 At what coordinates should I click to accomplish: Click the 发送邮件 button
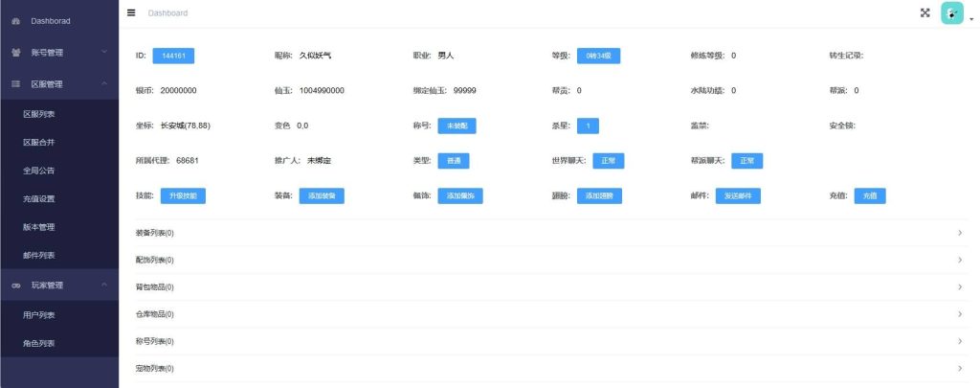pos(738,195)
